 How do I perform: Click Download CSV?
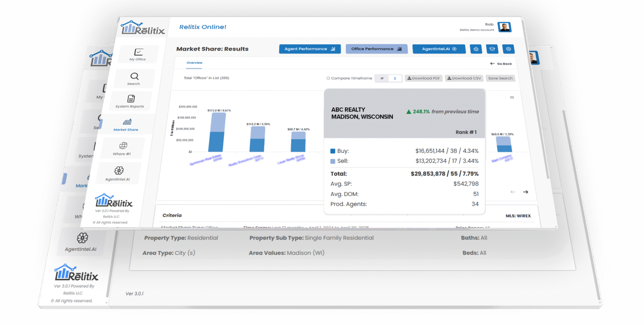tap(464, 78)
